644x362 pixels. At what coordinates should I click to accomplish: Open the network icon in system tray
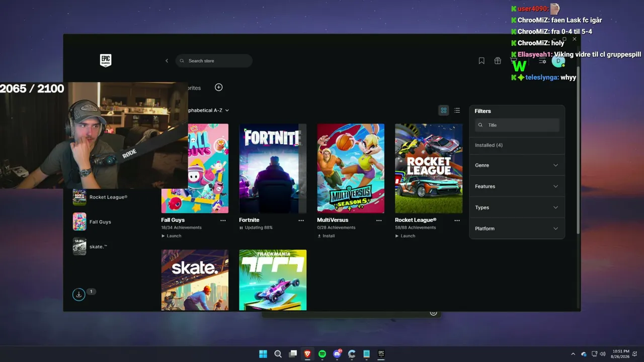point(594,354)
